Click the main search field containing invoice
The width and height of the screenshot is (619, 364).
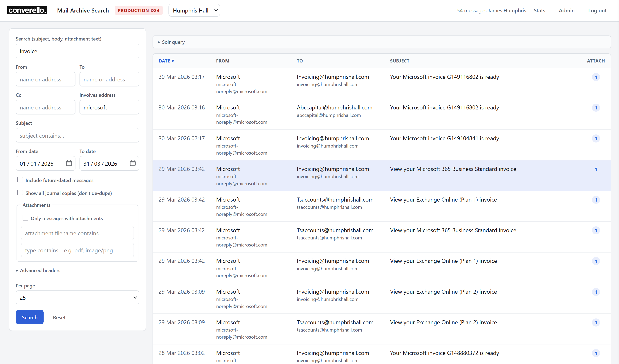(77, 51)
